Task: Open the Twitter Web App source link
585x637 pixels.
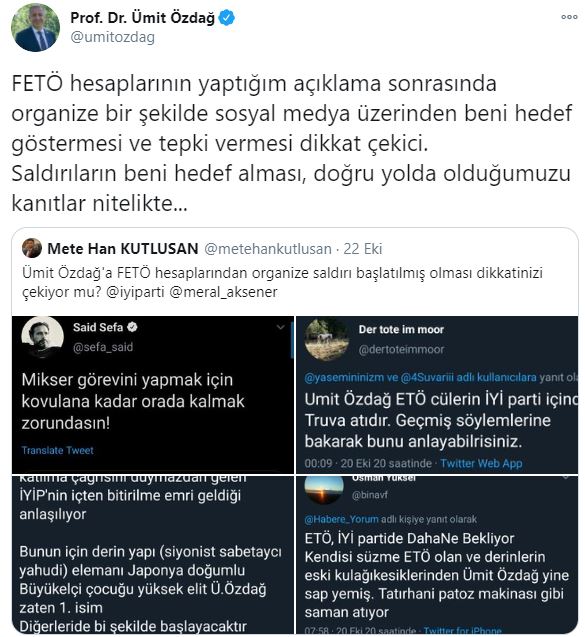Action: point(481,463)
